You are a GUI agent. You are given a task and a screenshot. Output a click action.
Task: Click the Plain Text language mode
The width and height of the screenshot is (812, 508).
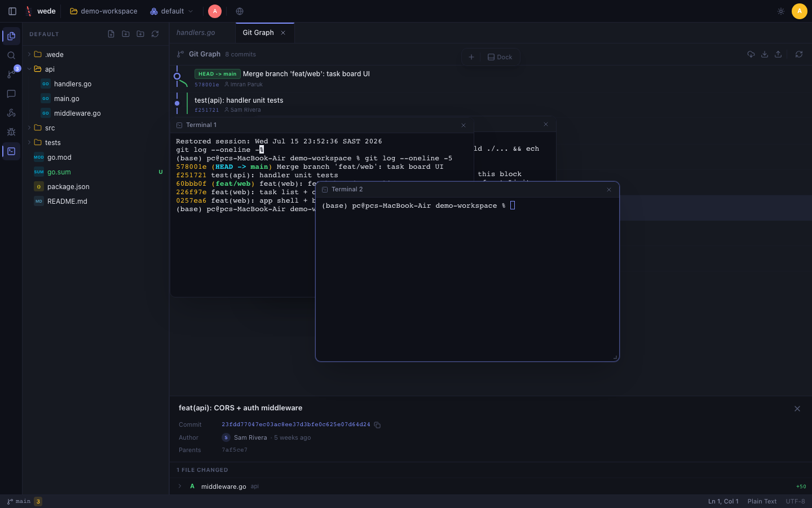(x=762, y=501)
